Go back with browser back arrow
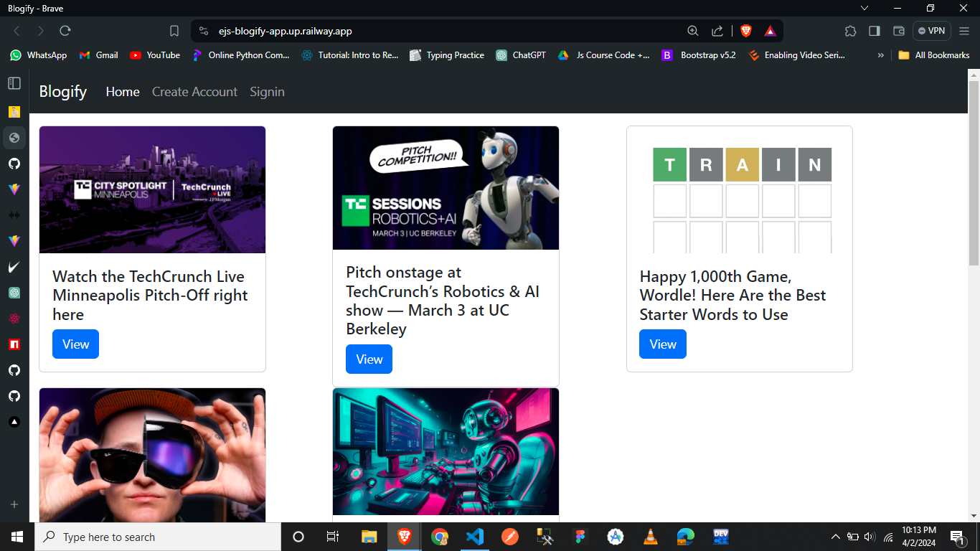This screenshot has height=551, width=980. click(17, 31)
